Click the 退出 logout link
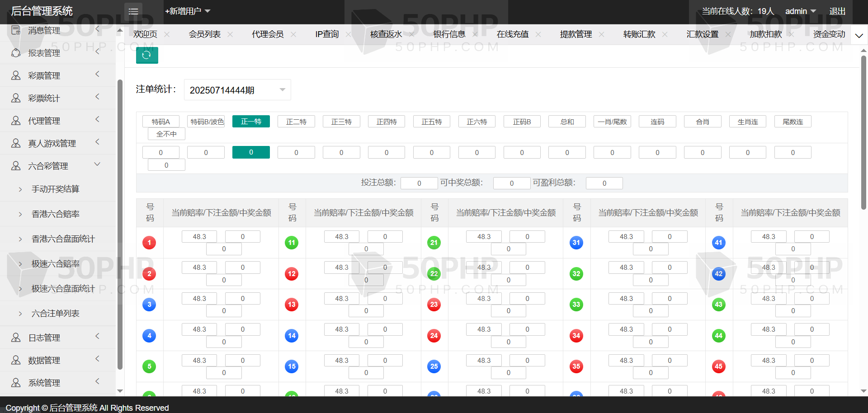The image size is (868, 413). pos(837,11)
